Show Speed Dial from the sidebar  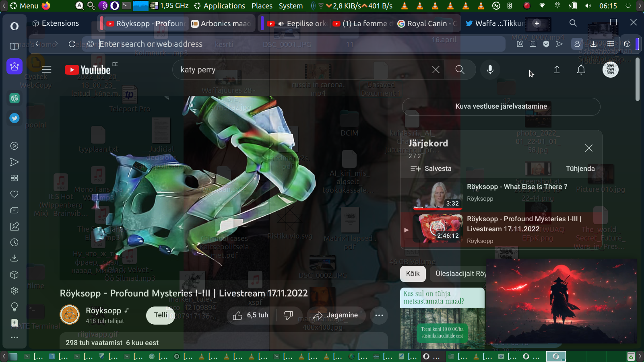click(14, 178)
